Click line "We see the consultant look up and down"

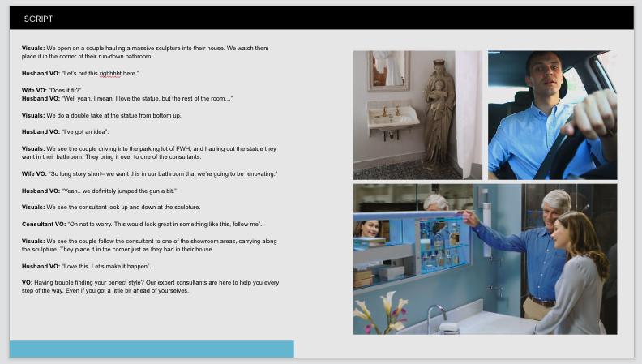click(111, 208)
